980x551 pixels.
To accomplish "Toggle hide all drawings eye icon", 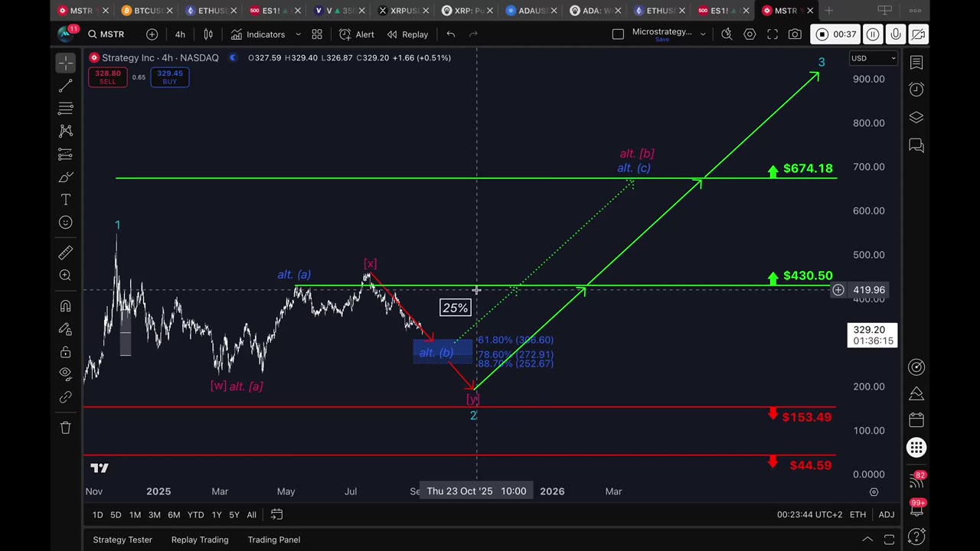I will point(65,375).
